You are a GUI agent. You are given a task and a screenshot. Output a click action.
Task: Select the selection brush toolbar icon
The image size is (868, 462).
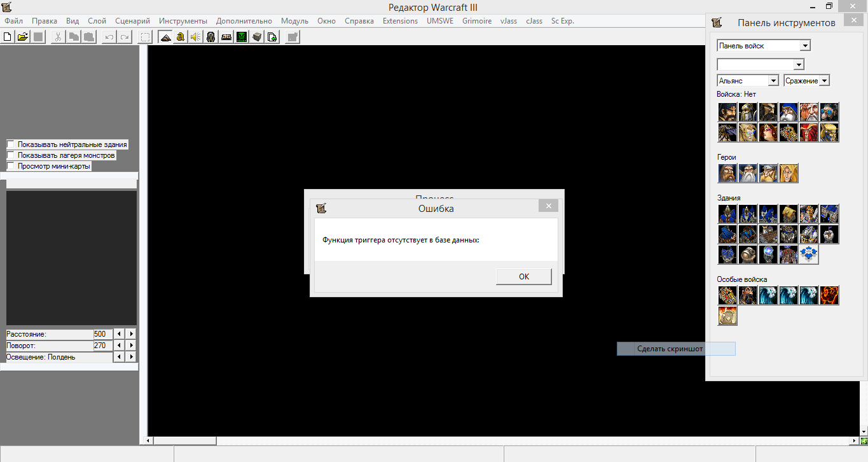tap(146, 37)
